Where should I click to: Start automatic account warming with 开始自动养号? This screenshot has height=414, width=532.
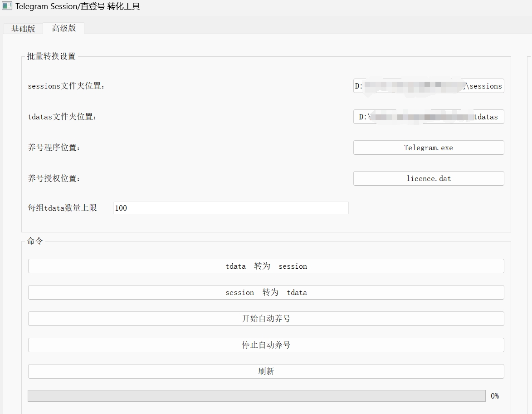(x=266, y=319)
